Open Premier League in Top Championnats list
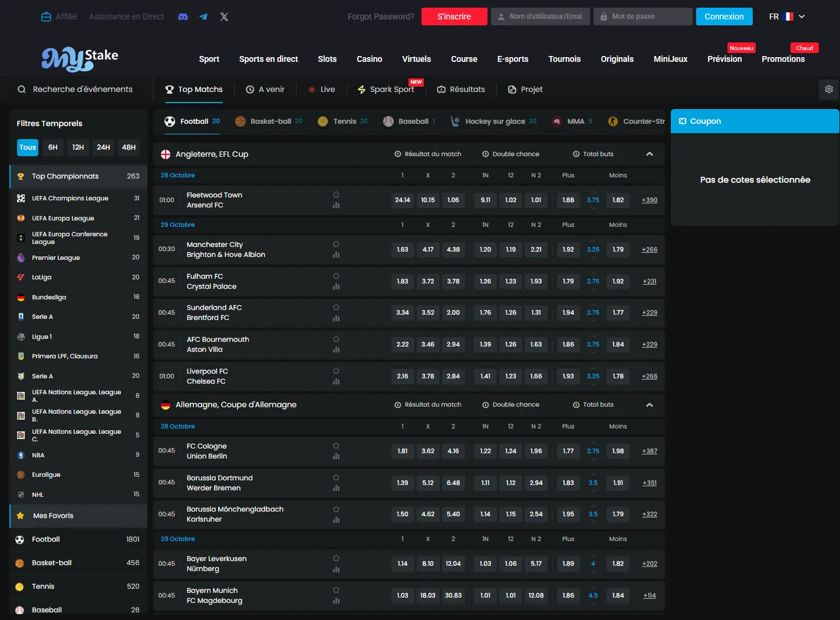840x620 pixels. [78, 258]
